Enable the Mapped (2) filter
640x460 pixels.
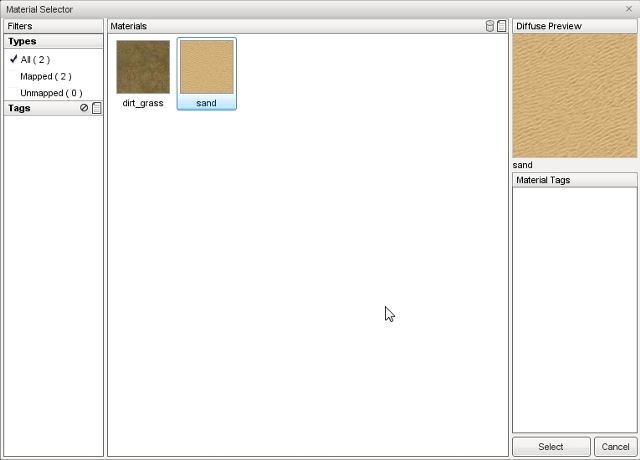point(45,76)
